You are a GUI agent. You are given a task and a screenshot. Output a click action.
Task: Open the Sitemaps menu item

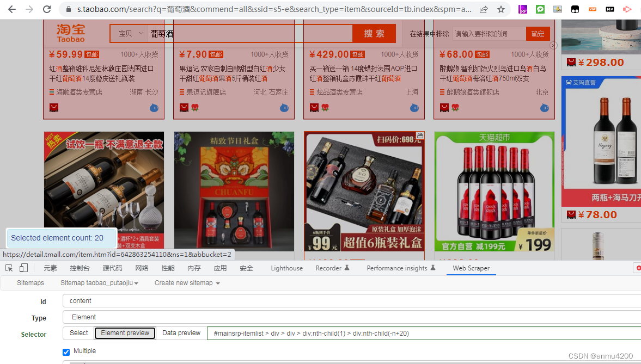coord(30,283)
